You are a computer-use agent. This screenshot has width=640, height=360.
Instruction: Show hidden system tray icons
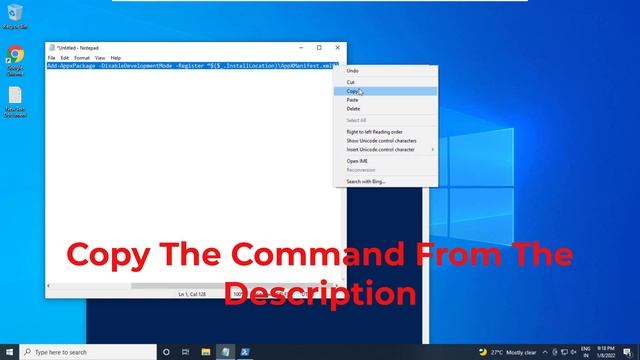(545, 352)
